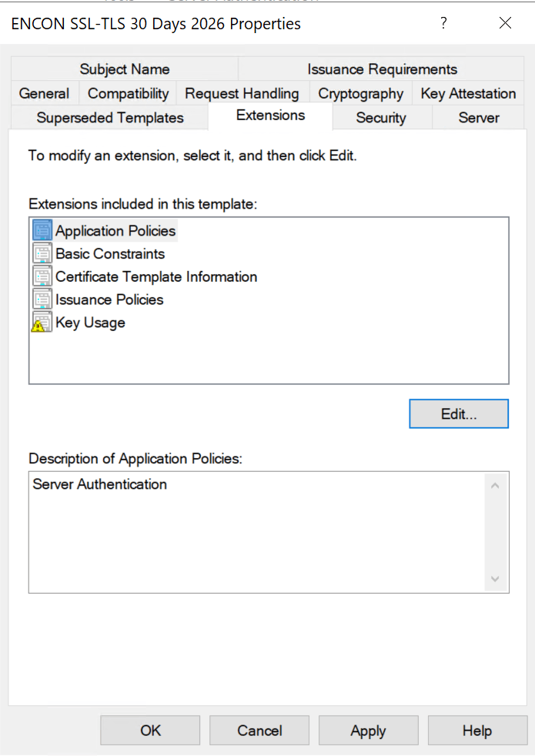This screenshot has width=535, height=756.
Task: Click the Issuance Policies extension icon
Action: click(x=42, y=299)
